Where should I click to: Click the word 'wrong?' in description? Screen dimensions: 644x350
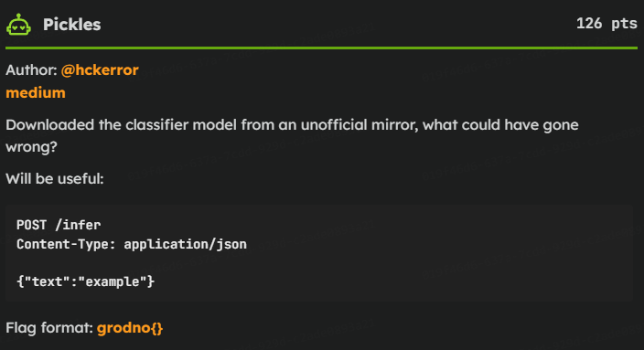[31, 147]
